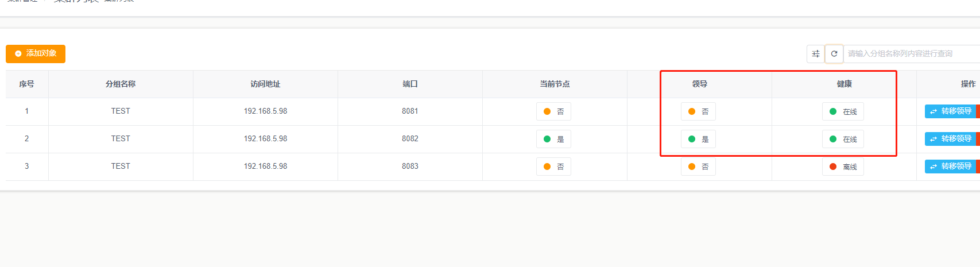Select the 端口 column header
Image resolution: width=980 pixels, height=267 pixels.
(x=410, y=84)
